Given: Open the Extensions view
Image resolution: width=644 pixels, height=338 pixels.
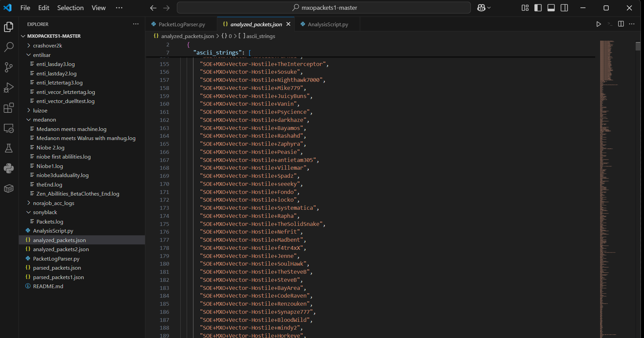Looking at the screenshot, I should (9, 108).
